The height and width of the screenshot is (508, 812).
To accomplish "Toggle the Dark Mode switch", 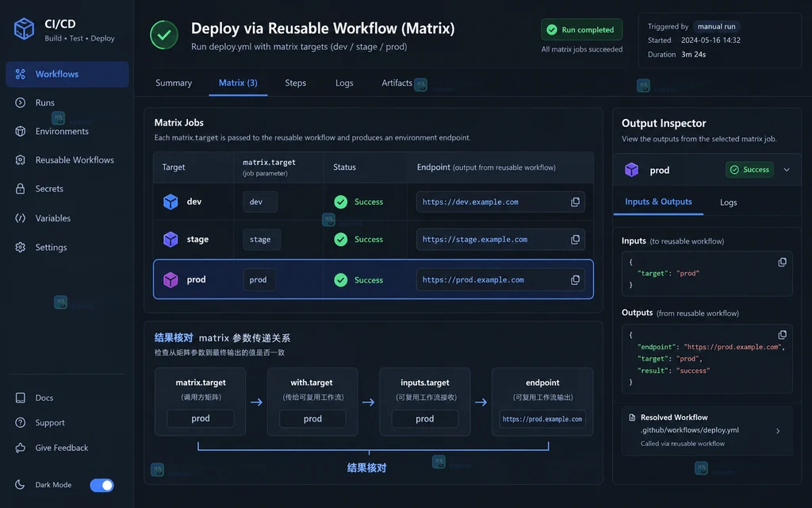I will tap(102, 485).
